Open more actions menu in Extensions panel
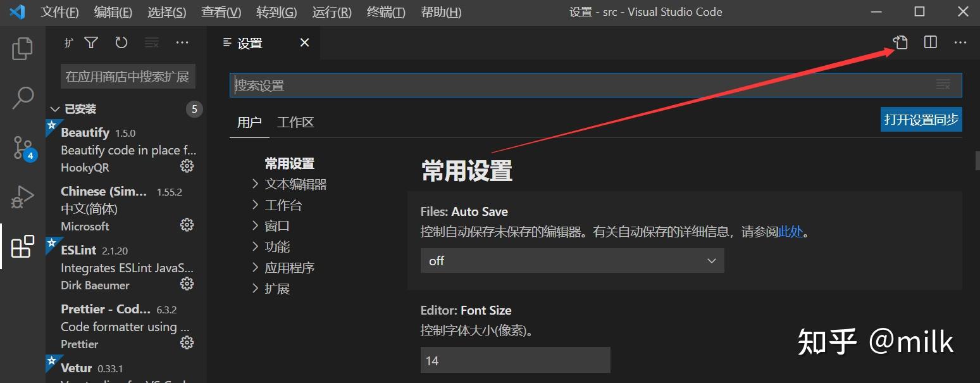 click(182, 42)
